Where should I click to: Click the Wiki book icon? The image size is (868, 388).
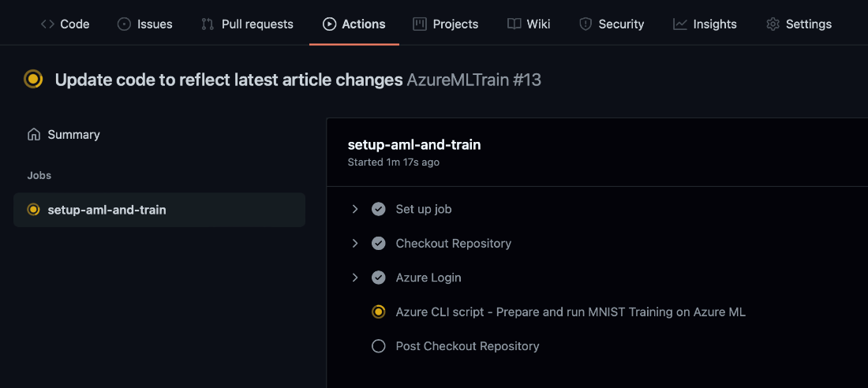[514, 24]
